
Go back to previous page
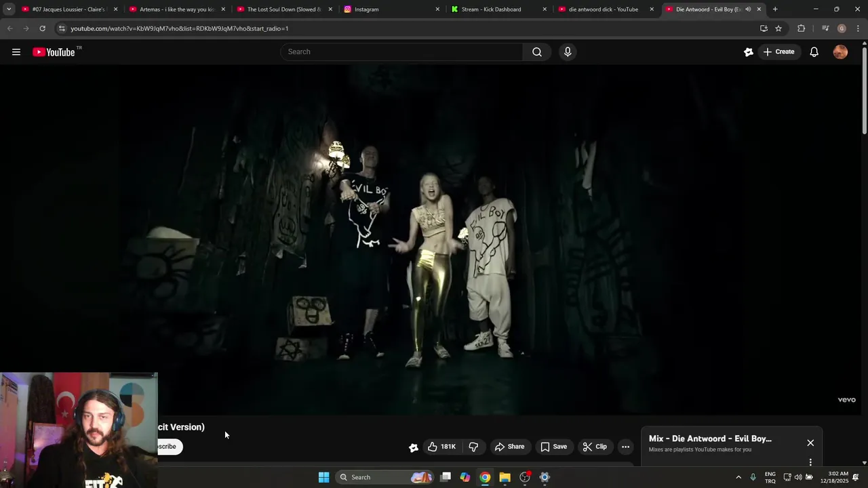click(9, 28)
